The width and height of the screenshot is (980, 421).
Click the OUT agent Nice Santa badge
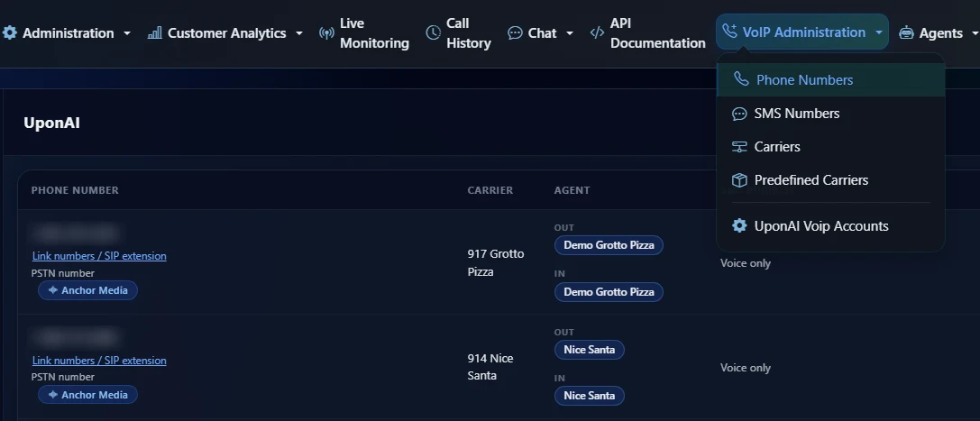pos(590,349)
